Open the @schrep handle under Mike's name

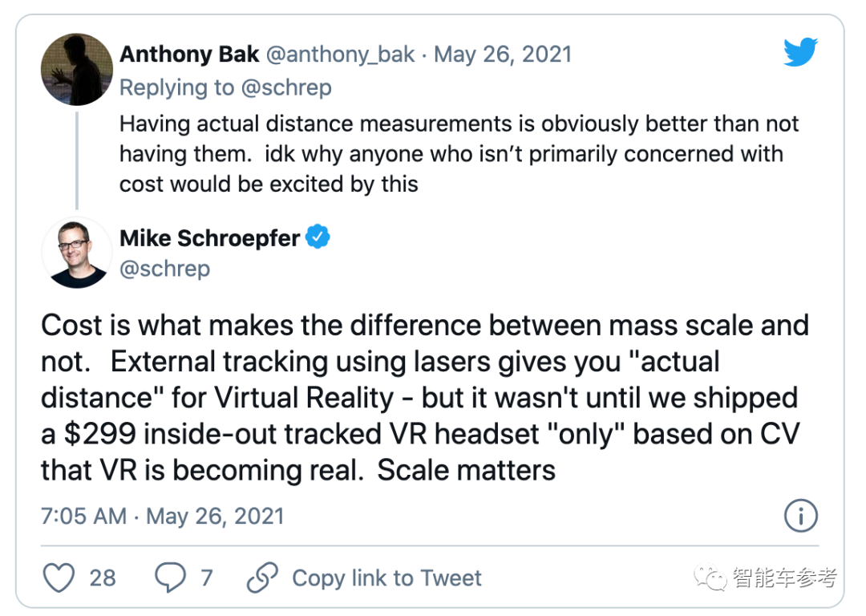point(165,269)
